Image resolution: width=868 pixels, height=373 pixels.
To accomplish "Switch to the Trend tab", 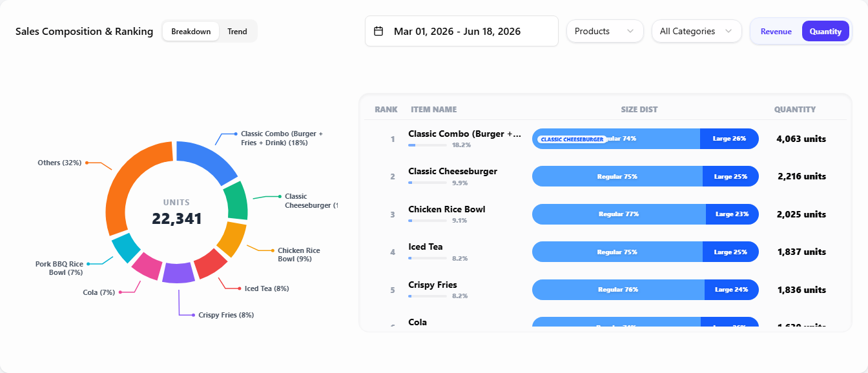I will (237, 31).
